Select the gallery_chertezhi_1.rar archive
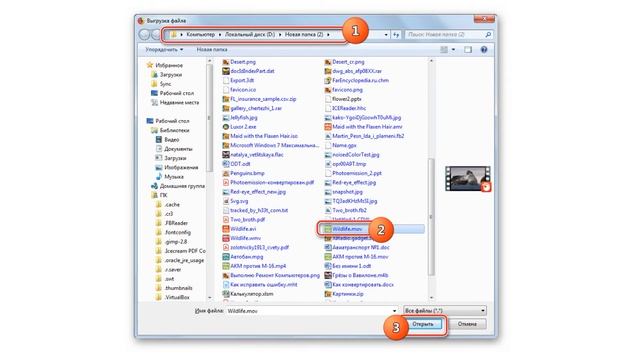Image resolution: width=640 pixels, height=360 pixels. (253, 108)
